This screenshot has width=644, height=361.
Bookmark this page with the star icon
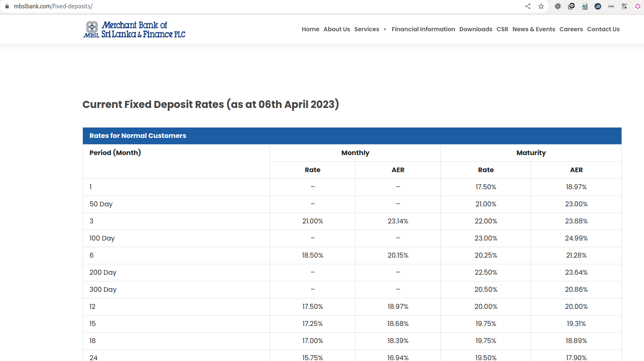pyautogui.click(x=541, y=6)
